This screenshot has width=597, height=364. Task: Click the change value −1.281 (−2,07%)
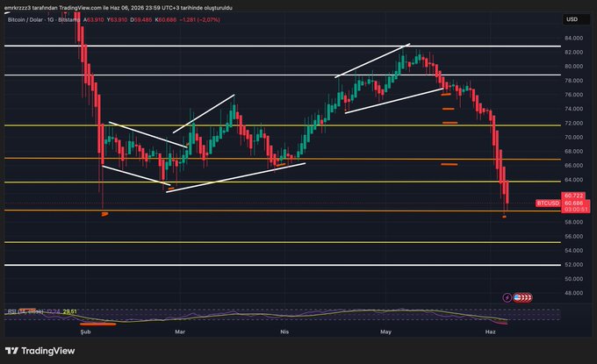[x=200, y=20]
